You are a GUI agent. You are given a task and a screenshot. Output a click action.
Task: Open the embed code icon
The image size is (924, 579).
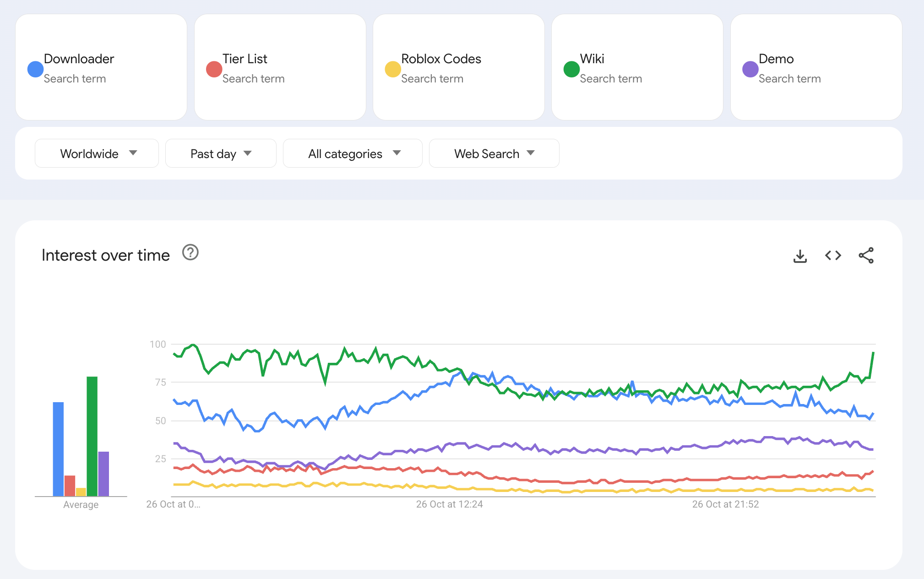click(x=833, y=256)
